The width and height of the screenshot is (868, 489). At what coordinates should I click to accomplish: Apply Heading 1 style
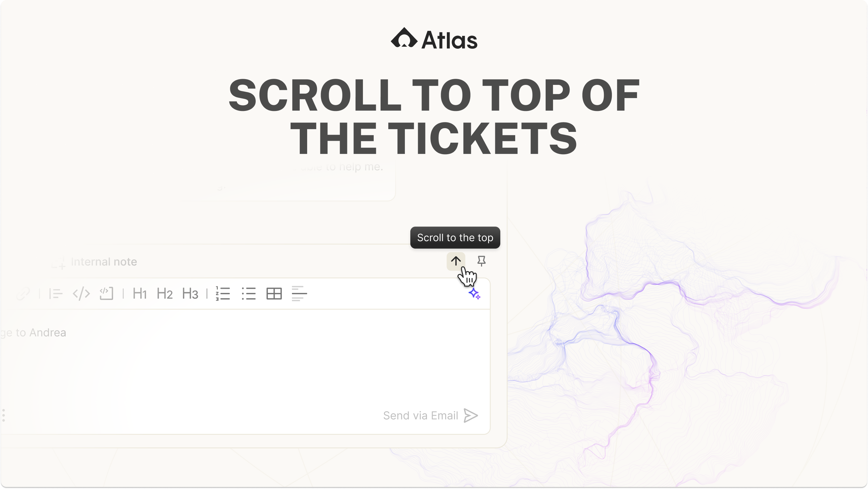click(x=139, y=294)
